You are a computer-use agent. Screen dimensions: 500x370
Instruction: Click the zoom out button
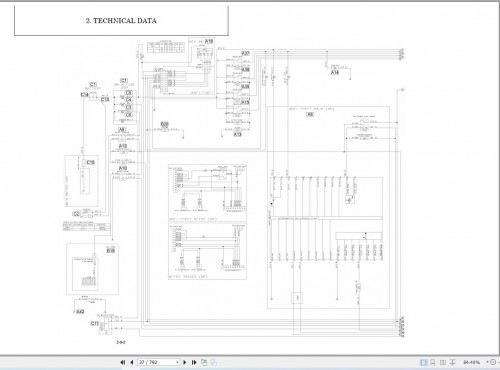pos(493,362)
